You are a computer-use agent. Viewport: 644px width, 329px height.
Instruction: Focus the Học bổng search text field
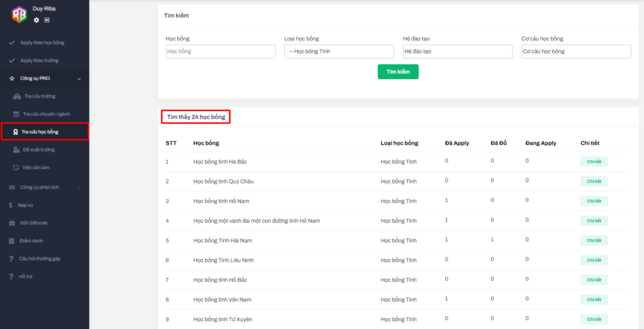pyautogui.click(x=220, y=52)
